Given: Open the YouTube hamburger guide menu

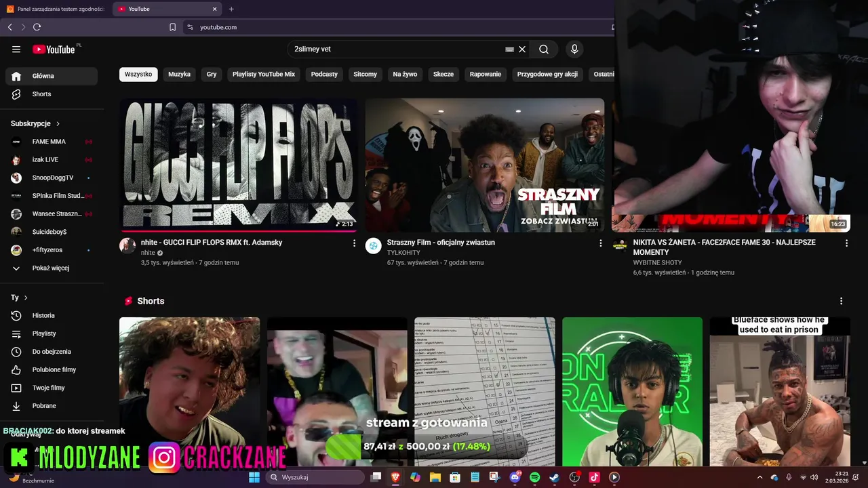Looking at the screenshot, I should click(x=16, y=49).
